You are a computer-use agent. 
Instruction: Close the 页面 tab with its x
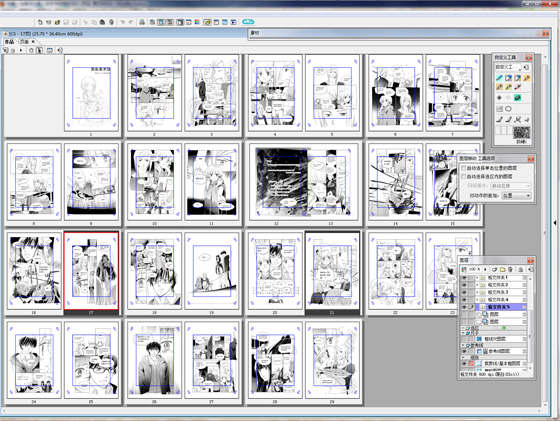tap(33, 42)
